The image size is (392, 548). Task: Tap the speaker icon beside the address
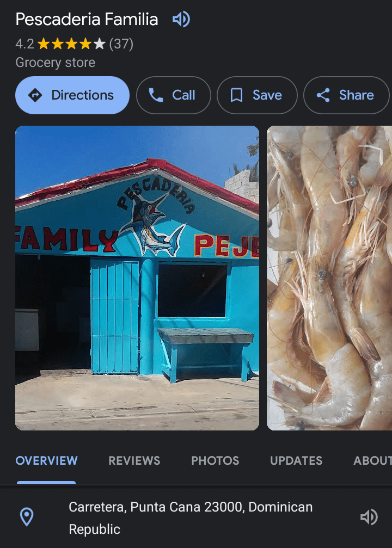click(x=369, y=517)
